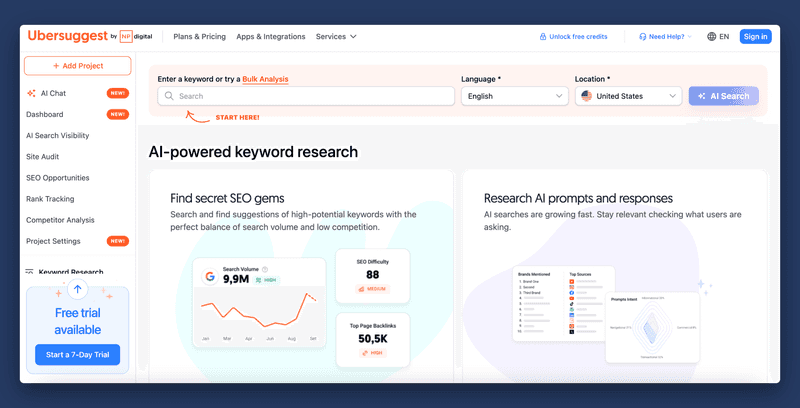Image resolution: width=800 pixels, height=408 pixels.
Task: Go to Dashboard in the sidebar
Action: click(45, 114)
